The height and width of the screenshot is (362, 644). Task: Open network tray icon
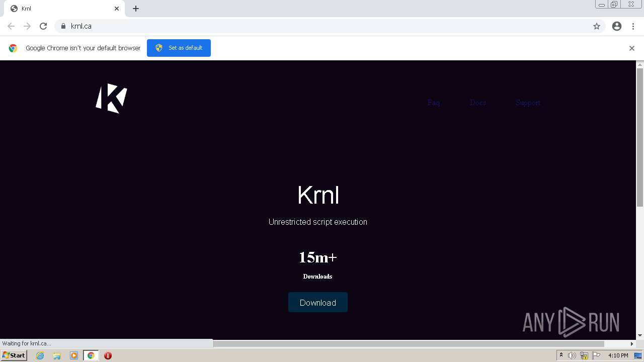[584, 355]
